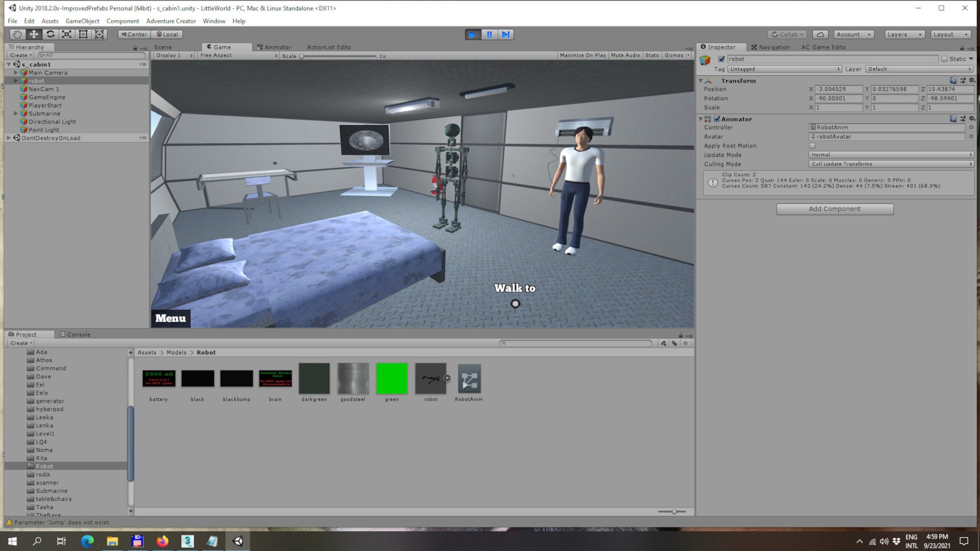Click search by label icon in Project
This screenshot has width=980, height=551.
pos(674,343)
